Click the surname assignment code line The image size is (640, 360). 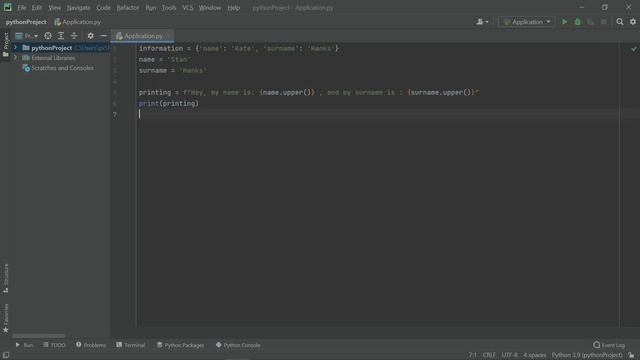tap(173, 71)
